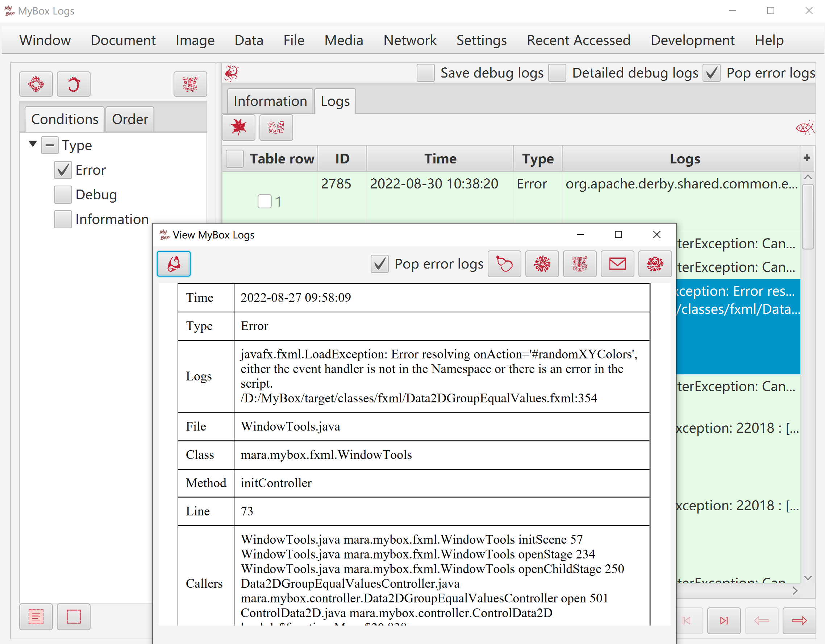Toggle the Type tri-state checkbox in tree
Screen dimensions: 825x644
click(x=50, y=145)
